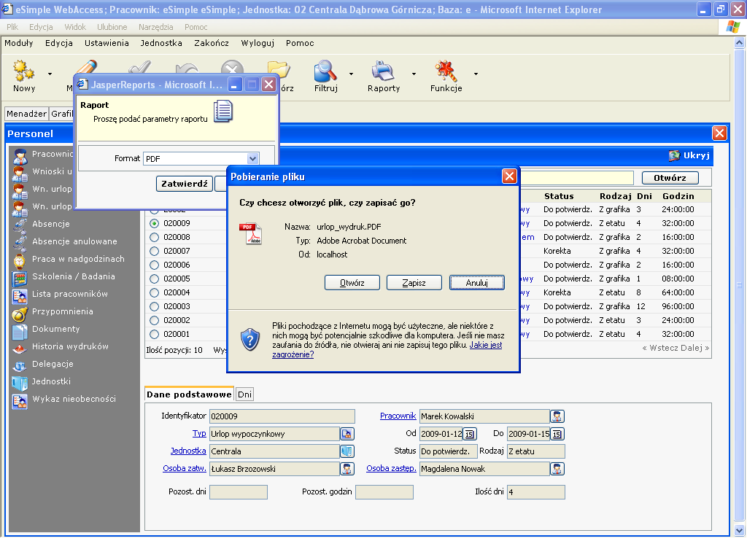Open Dokumenty sidebar icon

[x=20, y=330]
